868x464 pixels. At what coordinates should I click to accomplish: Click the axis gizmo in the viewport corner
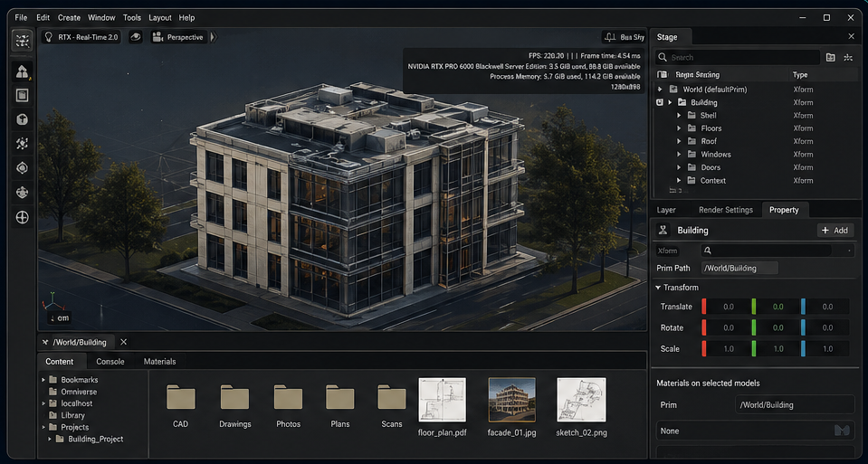point(52,302)
